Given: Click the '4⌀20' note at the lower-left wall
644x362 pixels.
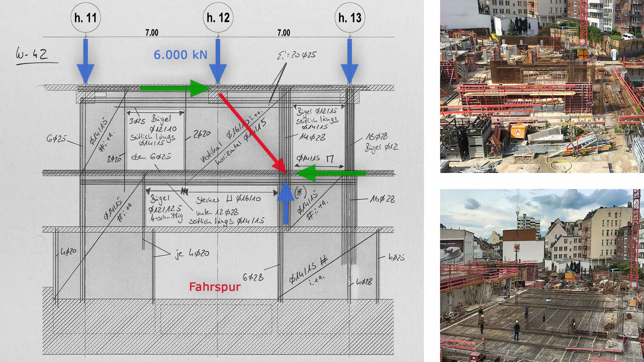Looking at the screenshot, I should (x=68, y=252).
